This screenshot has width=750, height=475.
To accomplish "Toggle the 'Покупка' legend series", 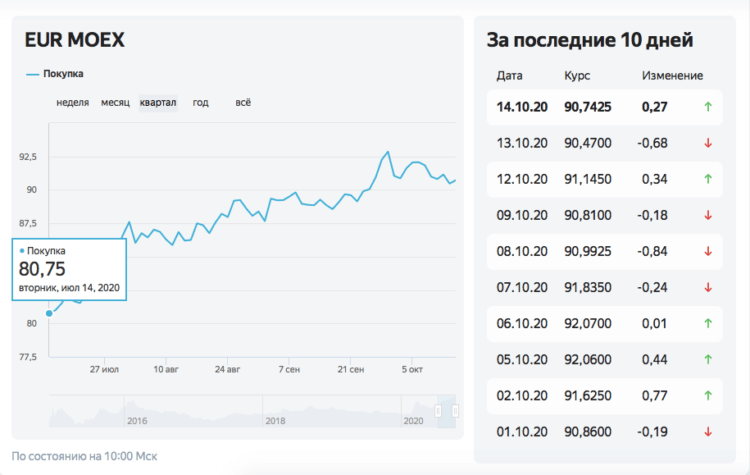I will click(x=55, y=74).
